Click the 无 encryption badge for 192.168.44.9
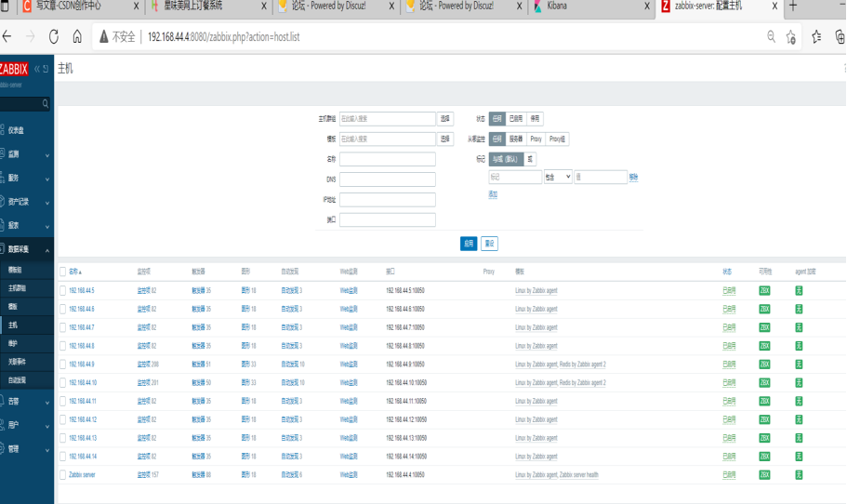Image resolution: width=847 pixels, height=504 pixels. tap(799, 365)
